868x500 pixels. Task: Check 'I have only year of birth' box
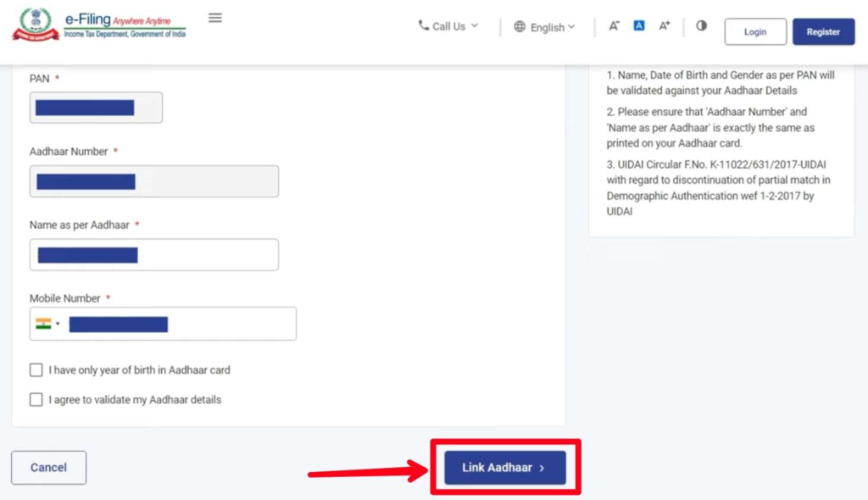36,370
